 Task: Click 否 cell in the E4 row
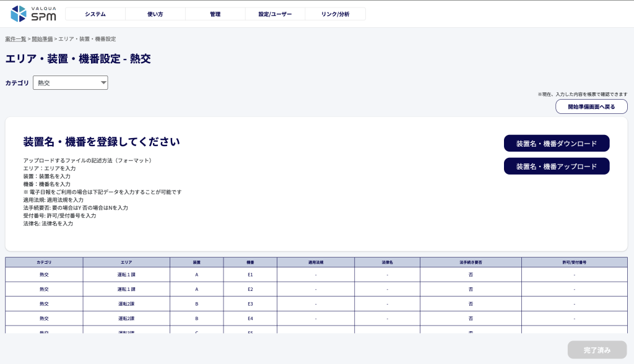(471, 318)
